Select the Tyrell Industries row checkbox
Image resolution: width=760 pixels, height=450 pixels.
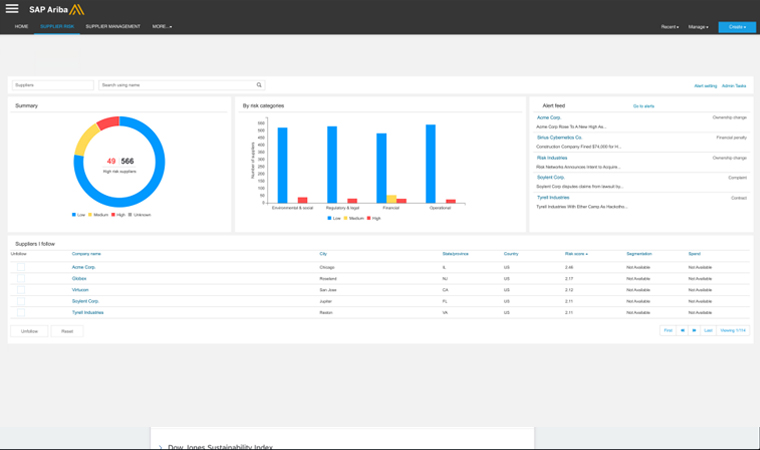pos(20,312)
